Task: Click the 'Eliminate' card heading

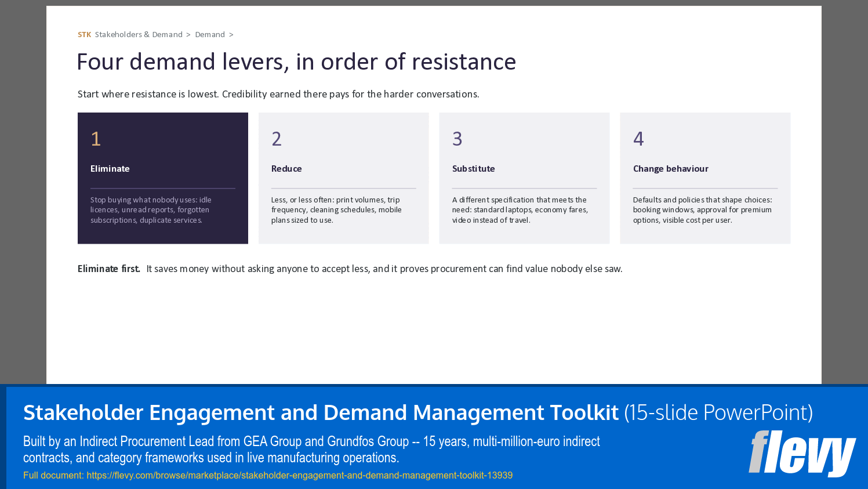Action: pyautogui.click(x=110, y=169)
